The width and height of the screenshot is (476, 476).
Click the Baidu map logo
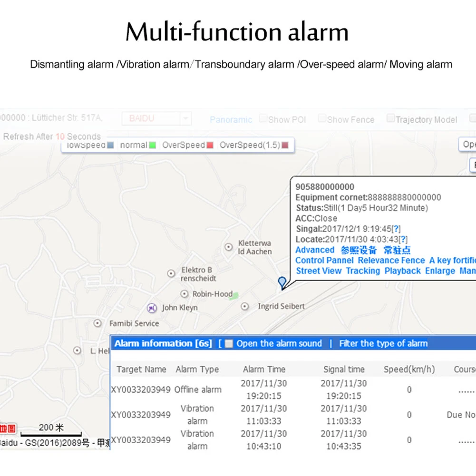pyautogui.click(x=8, y=428)
